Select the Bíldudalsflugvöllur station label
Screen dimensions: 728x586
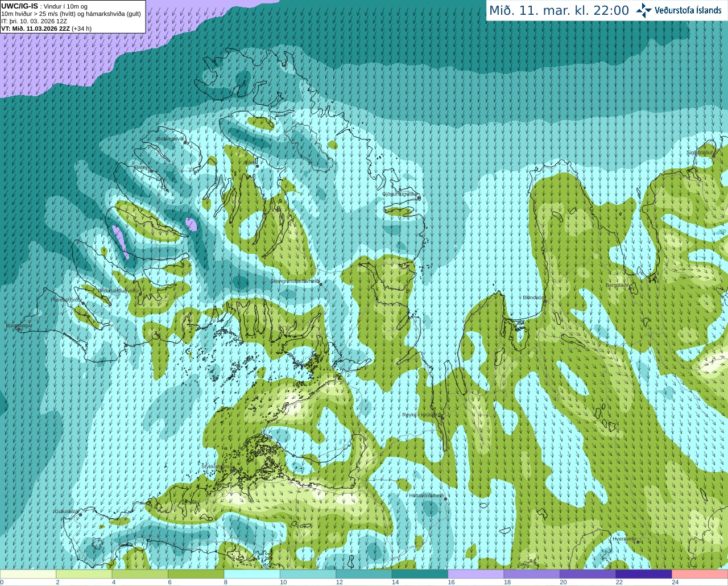point(118,290)
